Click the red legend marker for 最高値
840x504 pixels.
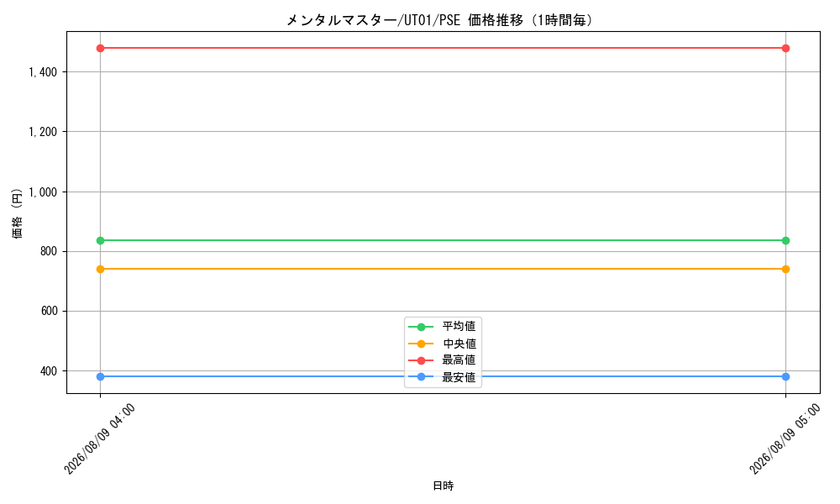tap(421, 360)
